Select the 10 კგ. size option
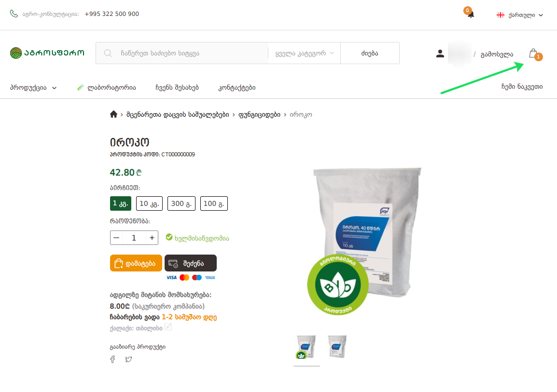 pos(149,203)
